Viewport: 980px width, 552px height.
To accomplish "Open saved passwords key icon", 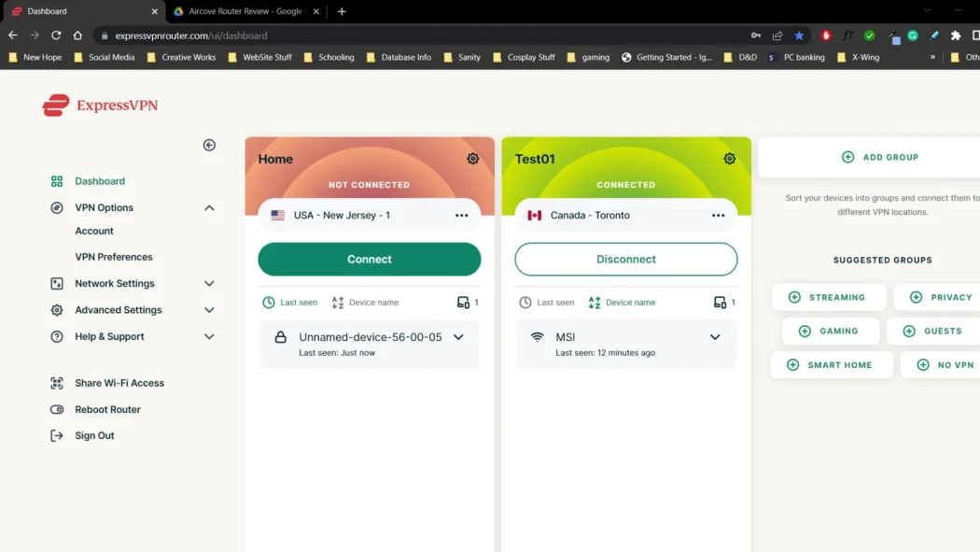I will click(756, 35).
